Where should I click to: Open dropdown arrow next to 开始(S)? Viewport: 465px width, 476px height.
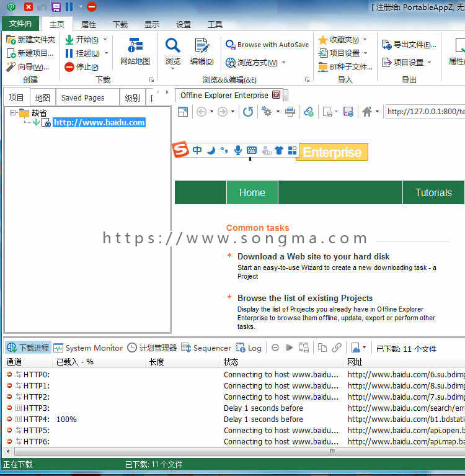pyautogui.click(x=105, y=40)
